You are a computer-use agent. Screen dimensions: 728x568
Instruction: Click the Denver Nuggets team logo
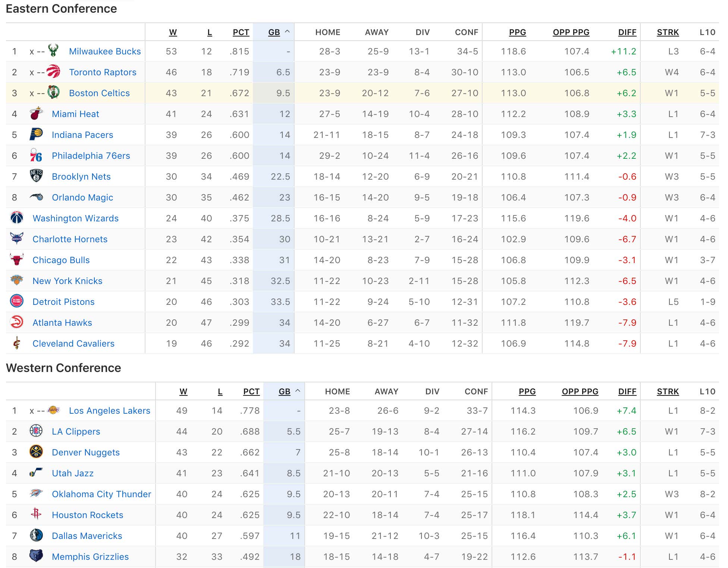[36, 452]
